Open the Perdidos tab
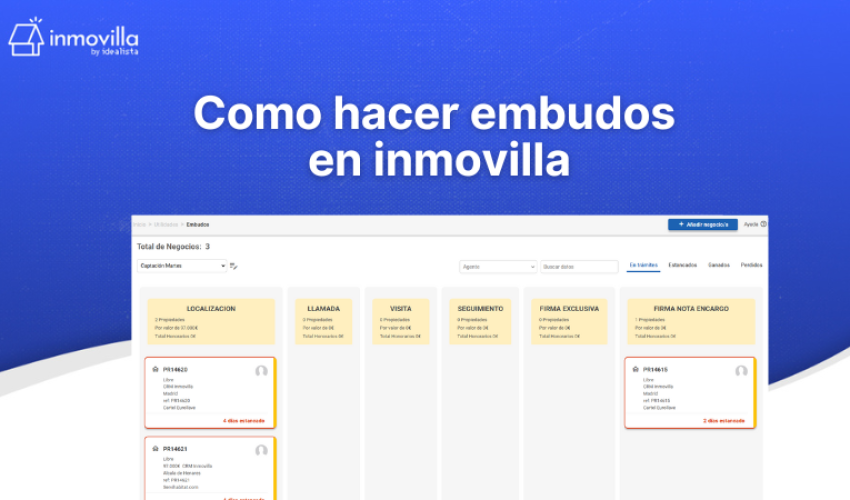 tap(751, 265)
